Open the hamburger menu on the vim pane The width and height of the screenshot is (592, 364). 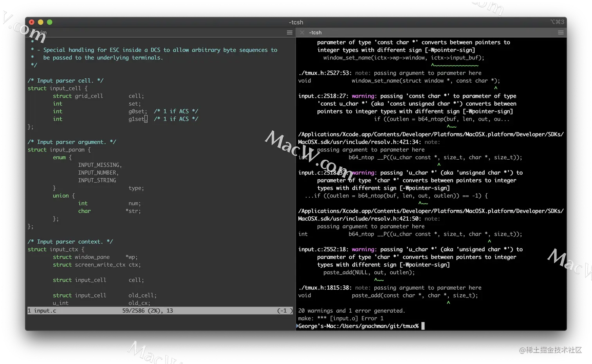[289, 32]
